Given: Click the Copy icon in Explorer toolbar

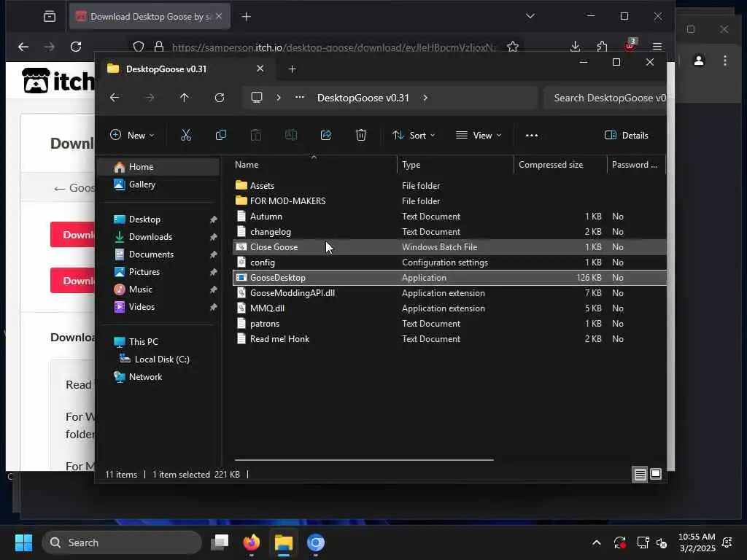Looking at the screenshot, I should (x=220, y=135).
